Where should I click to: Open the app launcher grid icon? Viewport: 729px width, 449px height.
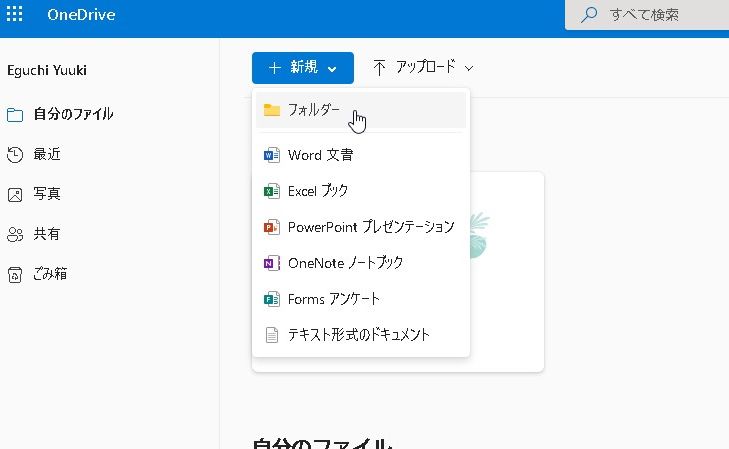14,14
